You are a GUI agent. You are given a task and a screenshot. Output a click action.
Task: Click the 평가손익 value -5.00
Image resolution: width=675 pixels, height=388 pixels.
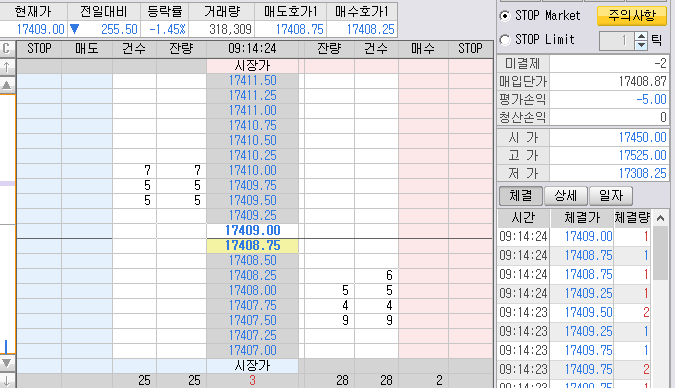pos(652,99)
